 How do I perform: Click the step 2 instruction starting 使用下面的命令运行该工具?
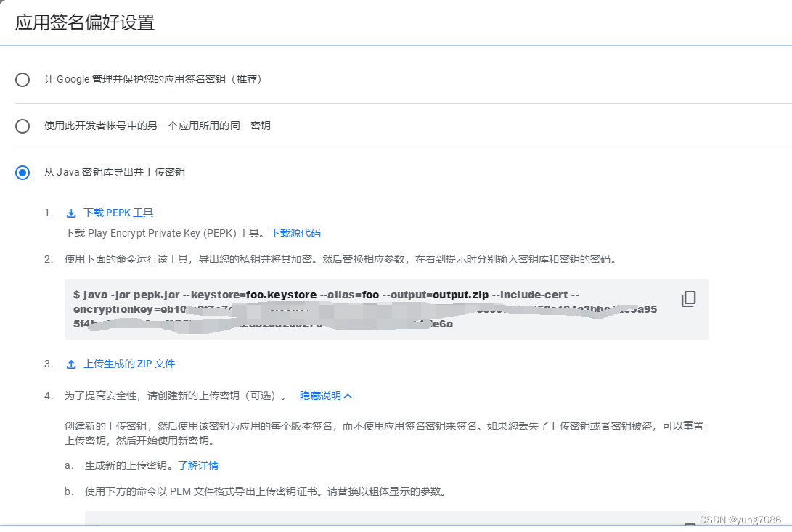(x=340, y=259)
